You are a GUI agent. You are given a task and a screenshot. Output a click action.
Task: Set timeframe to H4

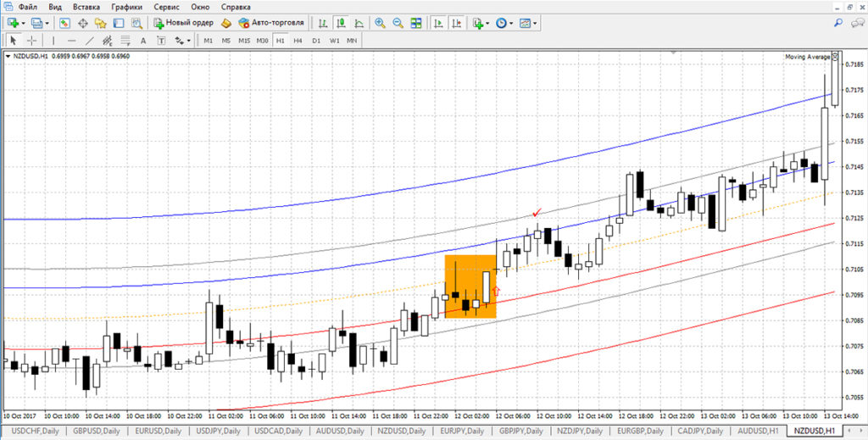point(298,40)
